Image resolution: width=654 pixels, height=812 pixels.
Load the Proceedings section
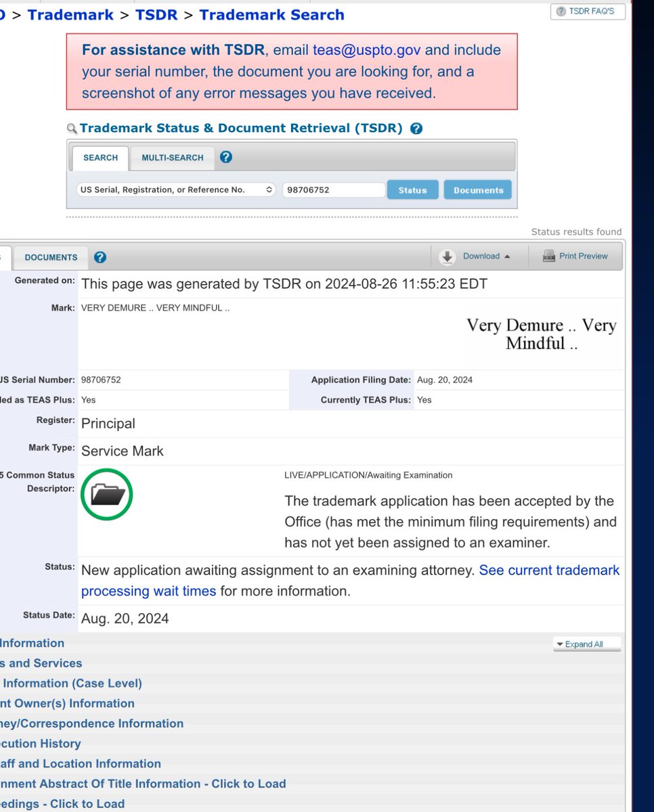(x=62, y=804)
